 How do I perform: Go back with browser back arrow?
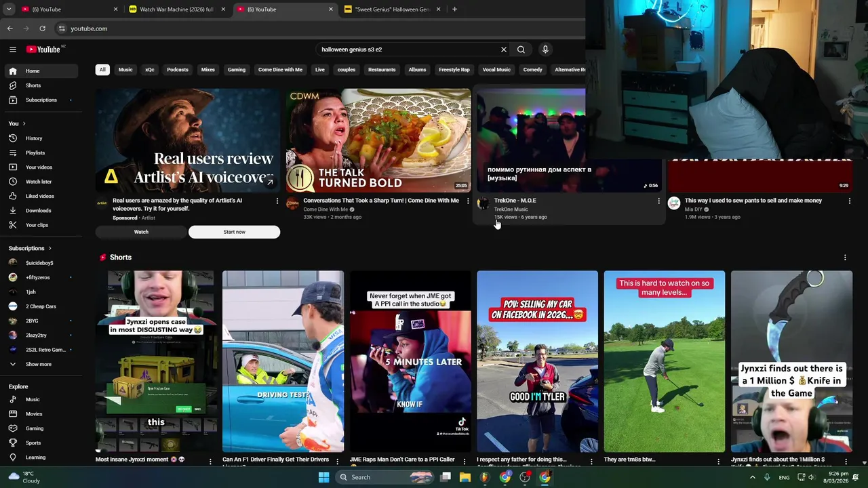pyautogui.click(x=9, y=28)
